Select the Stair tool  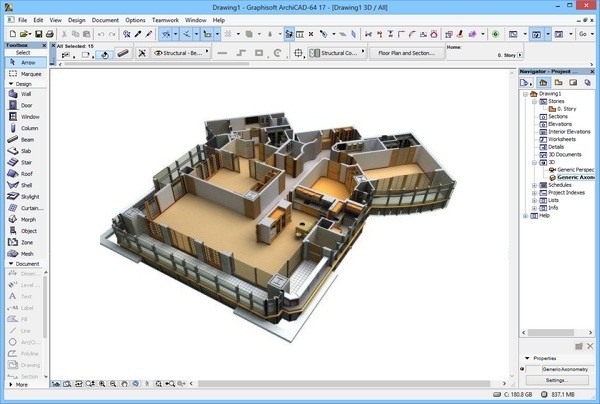pyautogui.click(x=25, y=163)
